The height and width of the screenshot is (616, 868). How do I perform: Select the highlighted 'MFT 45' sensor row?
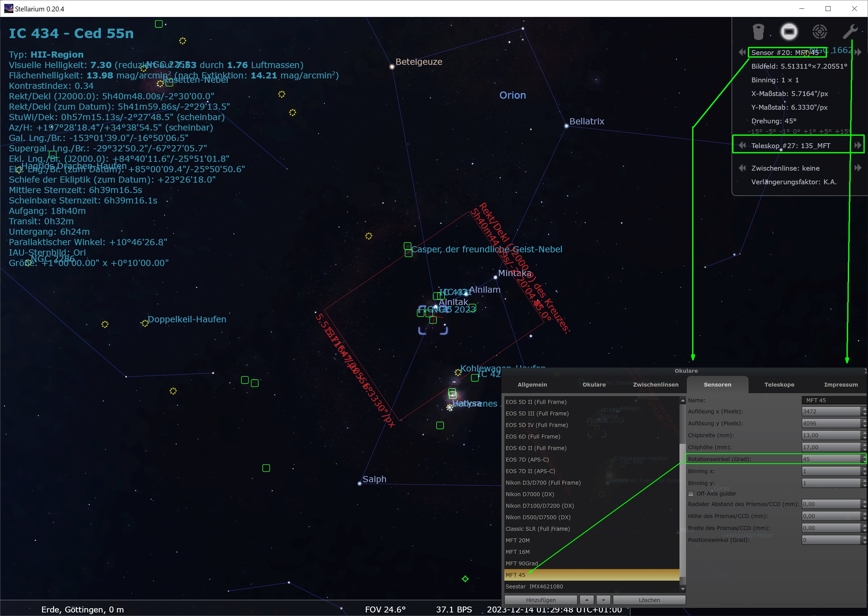click(591, 575)
